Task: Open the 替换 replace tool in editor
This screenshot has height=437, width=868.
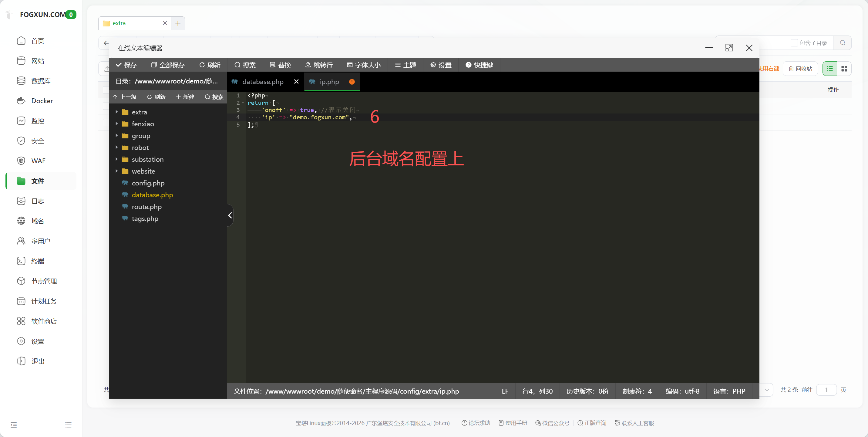Action: point(280,65)
